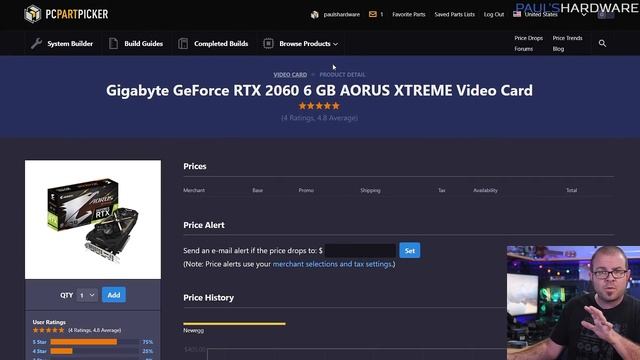The height and width of the screenshot is (360, 640).
Task: Open the QTY quantity dropdown
Action: tap(87, 295)
